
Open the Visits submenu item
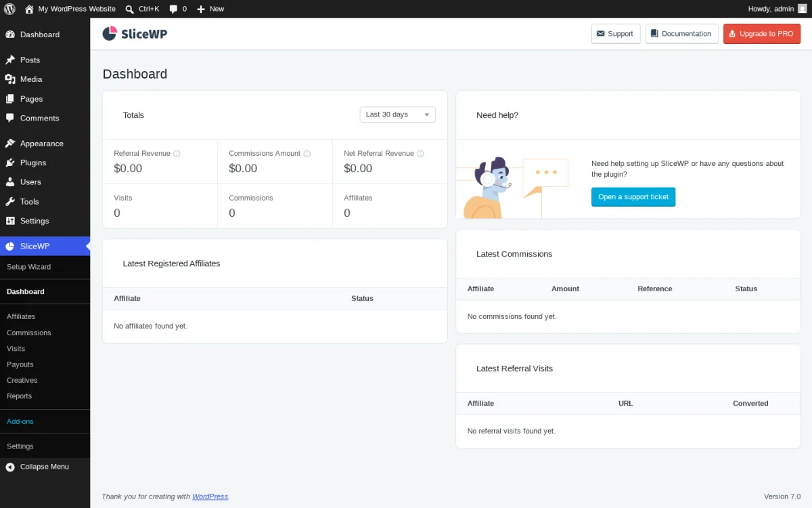16,349
